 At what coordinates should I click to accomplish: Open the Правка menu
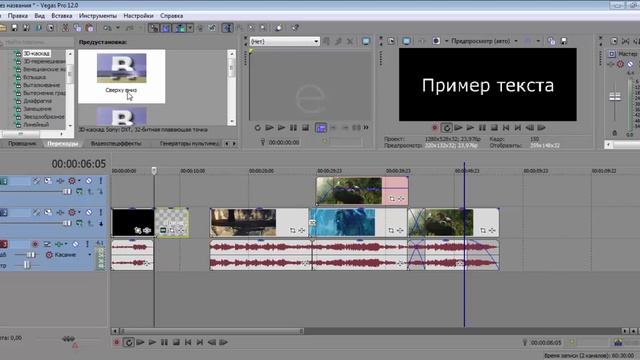tap(18, 16)
